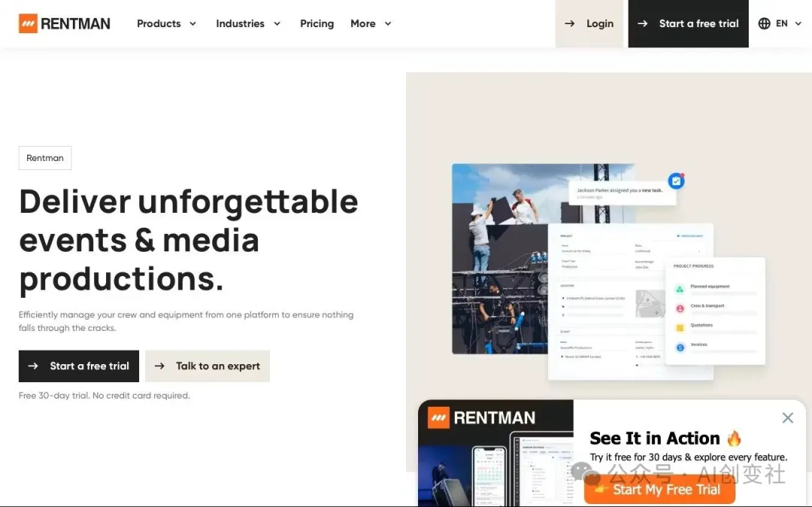Click the green Planned equipment icon
The image size is (812, 507).
pos(680,290)
